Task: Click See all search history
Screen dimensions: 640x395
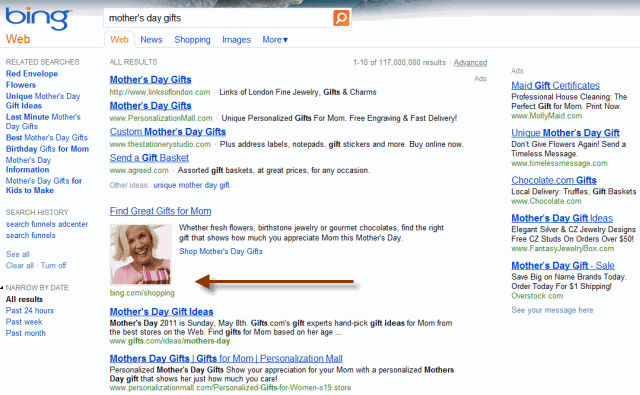Action: tap(18, 254)
